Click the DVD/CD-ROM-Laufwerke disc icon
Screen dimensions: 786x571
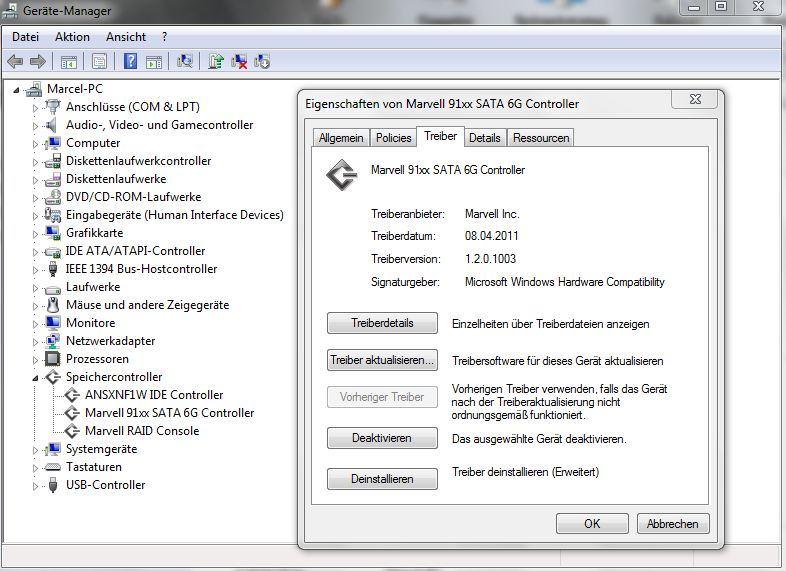(53, 197)
